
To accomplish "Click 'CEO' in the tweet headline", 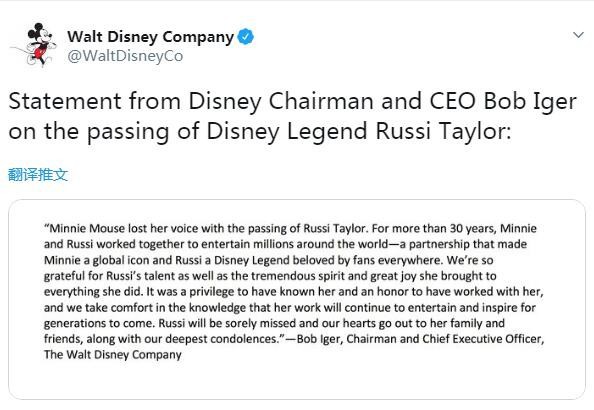I will coord(453,101).
